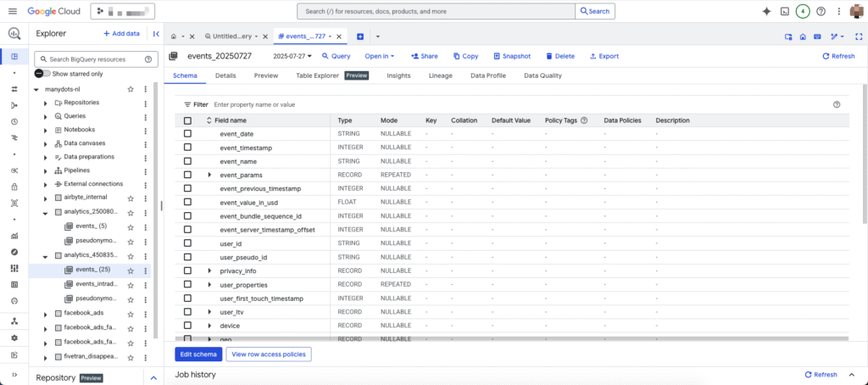The height and width of the screenshot is (385, 868).
Task: Open the filter help icon
Action: tap(837, 104)
